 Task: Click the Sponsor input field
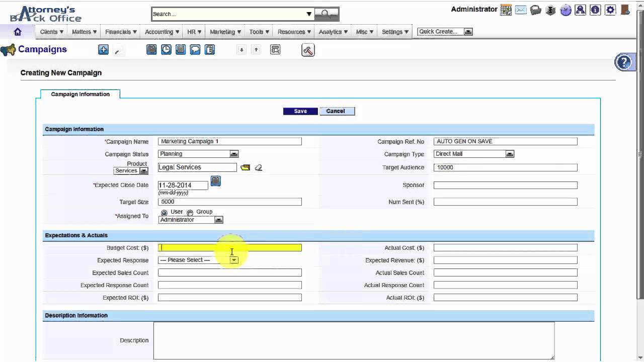(506, 185)
